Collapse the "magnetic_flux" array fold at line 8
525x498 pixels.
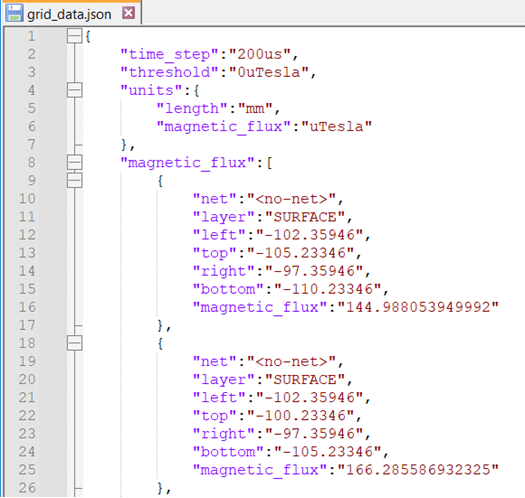(74, 162)
